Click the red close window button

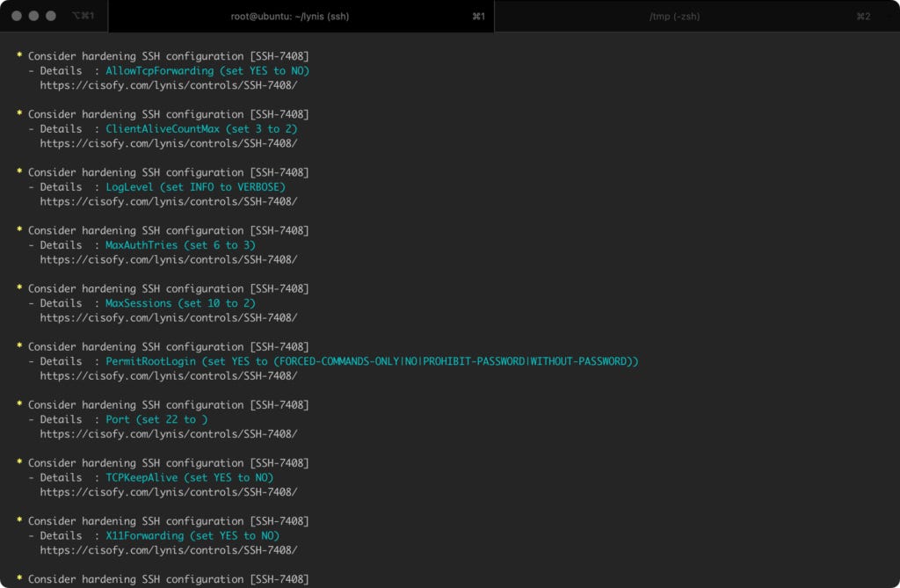(x=17, y=16)
